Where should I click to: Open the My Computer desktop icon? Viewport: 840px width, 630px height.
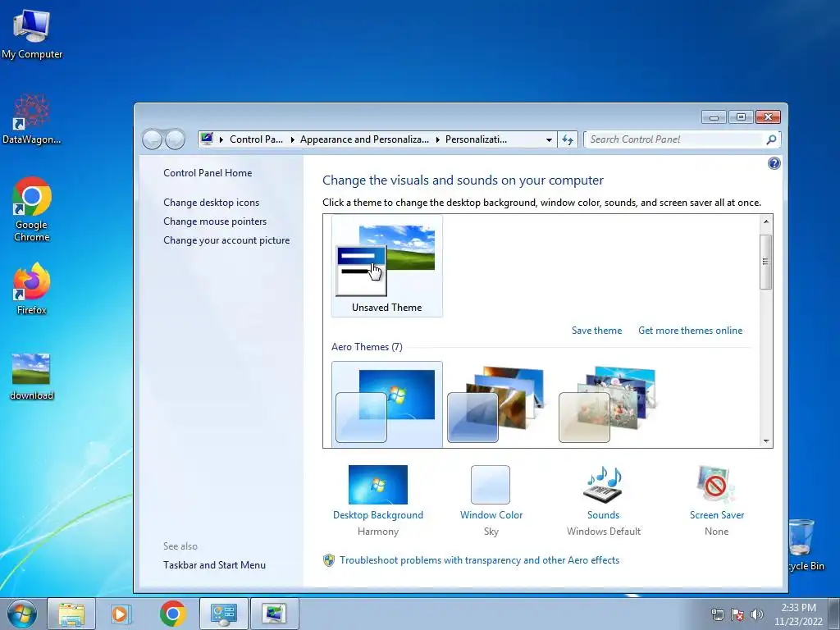tap(32, 34)
